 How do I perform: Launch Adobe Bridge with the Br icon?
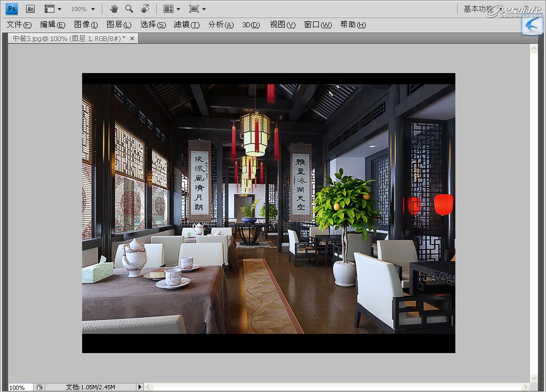[30, 9]
